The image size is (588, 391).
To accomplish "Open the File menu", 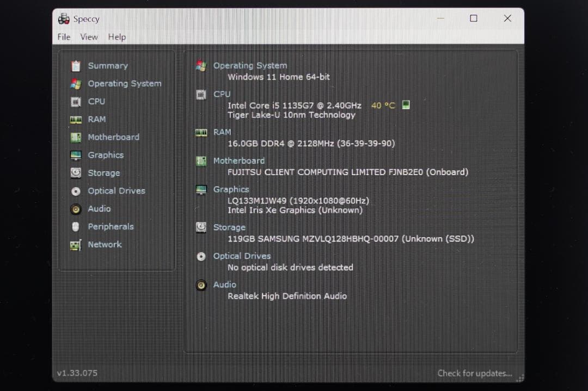I will [63, 37].
